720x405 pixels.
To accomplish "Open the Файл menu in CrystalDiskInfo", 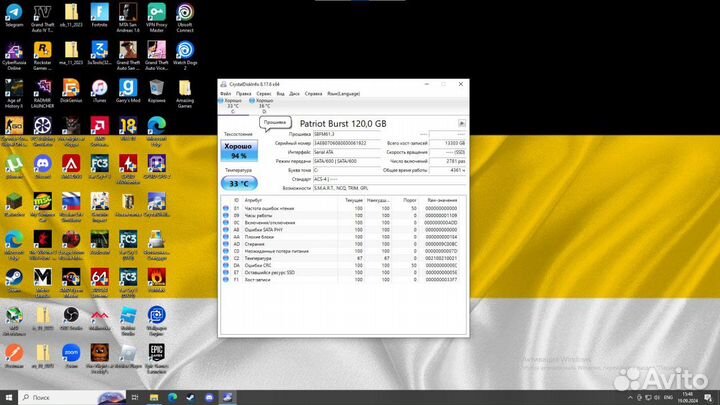I will coord(225,93).
